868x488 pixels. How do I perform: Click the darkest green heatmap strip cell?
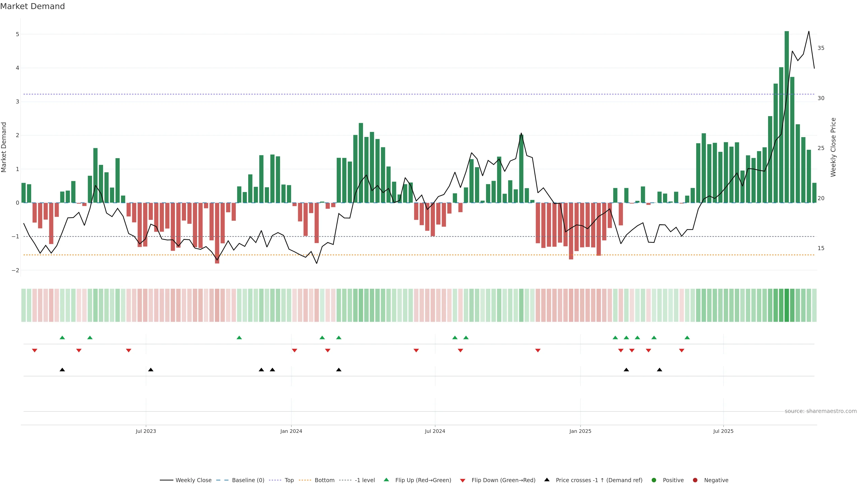tap(787, 305)
